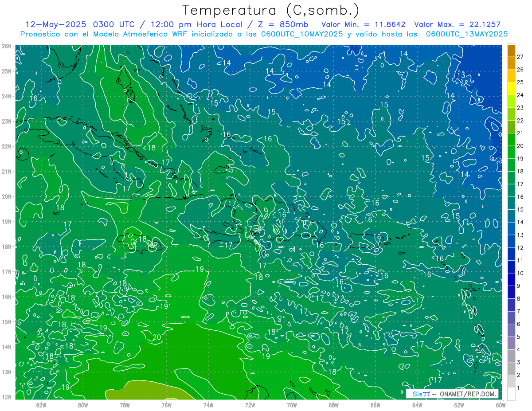Click the 70W longitude label

tap(292, 405)
